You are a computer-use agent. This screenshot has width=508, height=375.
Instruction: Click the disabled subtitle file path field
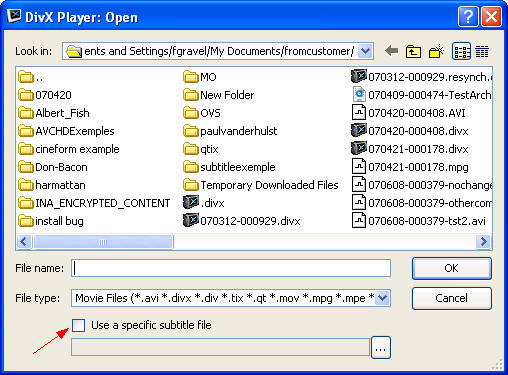pyautogui.click(x=221, y=347)
